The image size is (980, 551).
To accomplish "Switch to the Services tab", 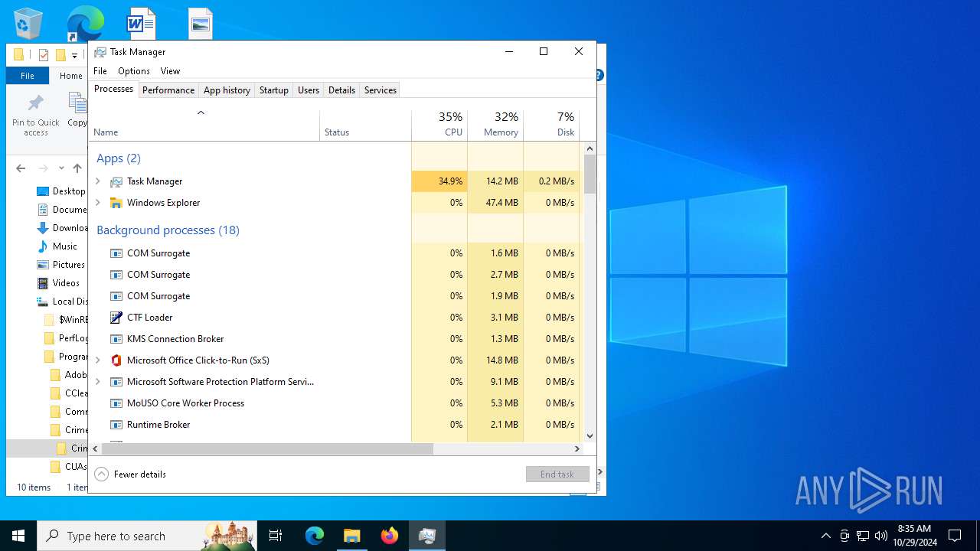I will 381,90.
